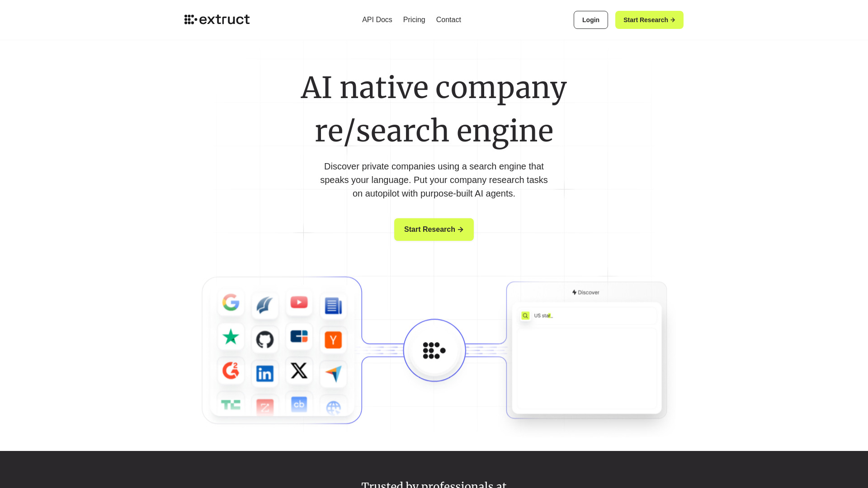Click the Start Research button
Screen dimensions: 868x488
coord(434,230)
